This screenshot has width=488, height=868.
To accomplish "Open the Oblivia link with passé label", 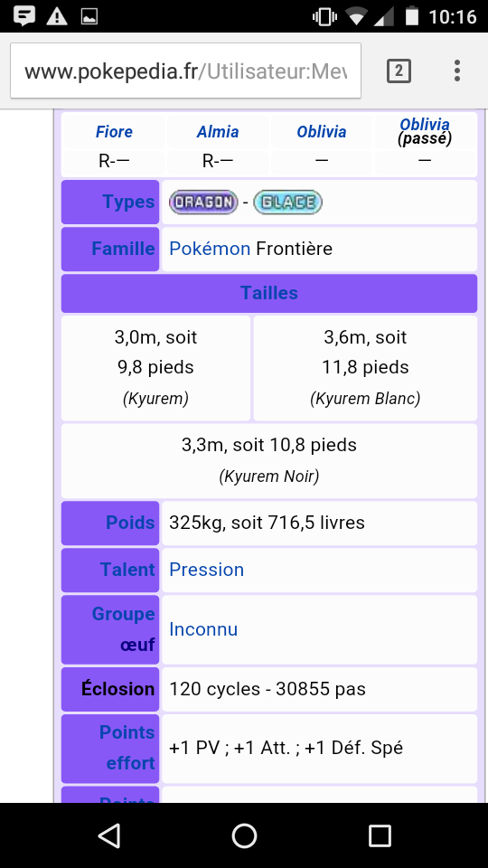I will (425, 125).
